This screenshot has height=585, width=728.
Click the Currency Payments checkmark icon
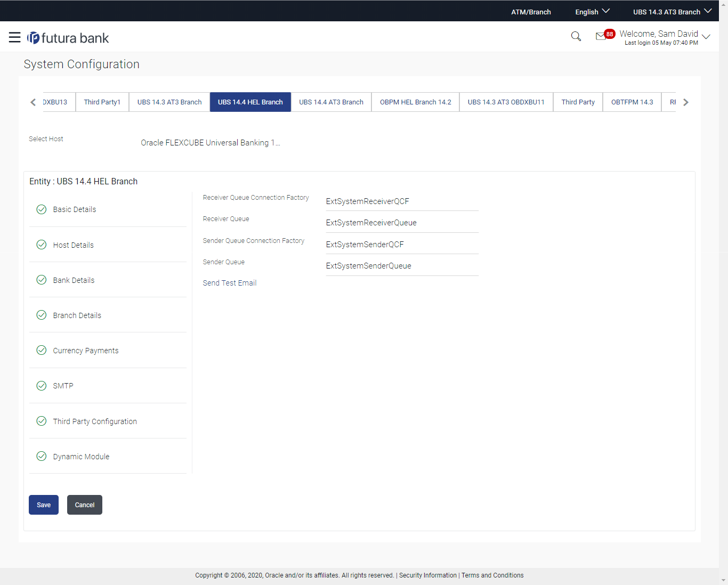tap(41, 350)
